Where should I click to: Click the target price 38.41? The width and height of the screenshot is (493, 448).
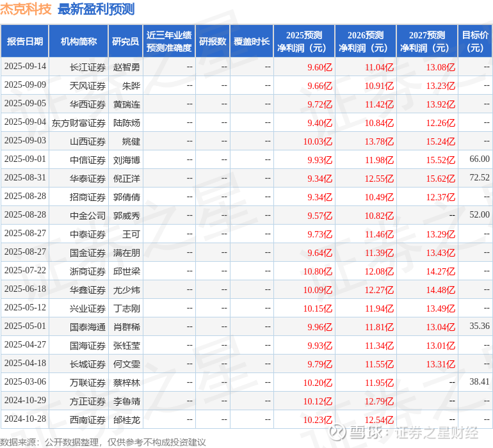[480, 381]
